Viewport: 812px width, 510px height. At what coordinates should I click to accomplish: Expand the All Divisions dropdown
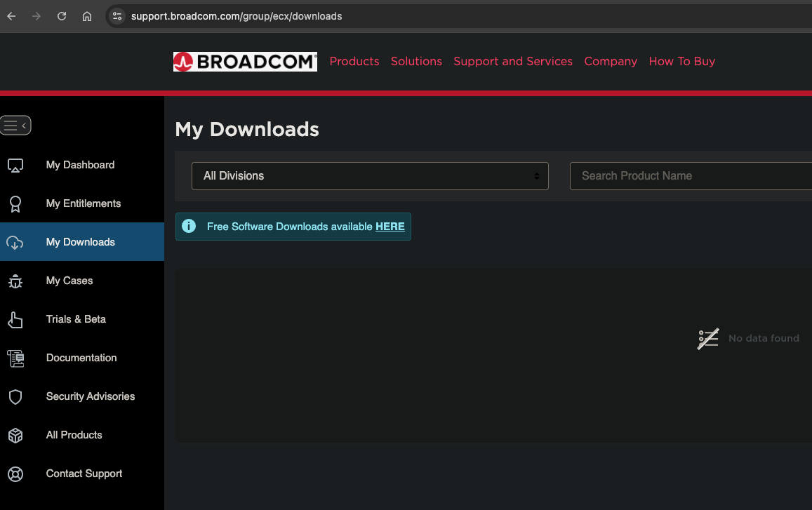click(x=370, y=176)
